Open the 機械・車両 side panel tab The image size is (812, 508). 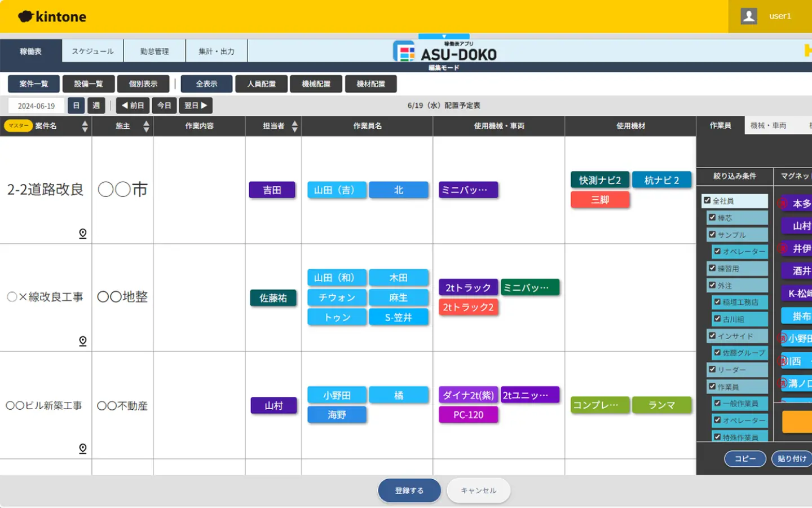click(x=768, y=125)
